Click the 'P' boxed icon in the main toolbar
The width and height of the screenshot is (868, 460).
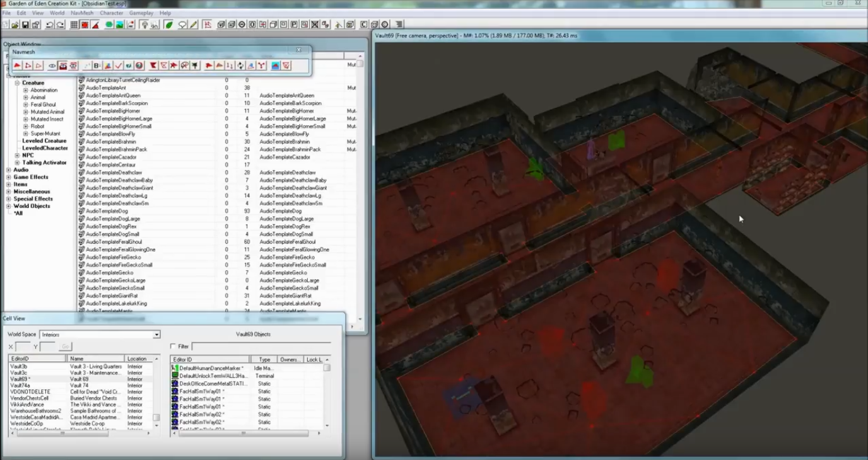pyautogui.click(x=294, y=25)
